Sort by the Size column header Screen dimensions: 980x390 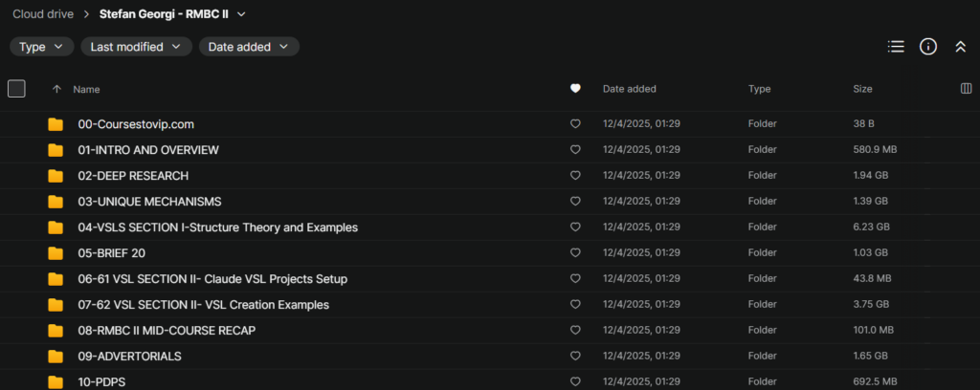(862, 89)
